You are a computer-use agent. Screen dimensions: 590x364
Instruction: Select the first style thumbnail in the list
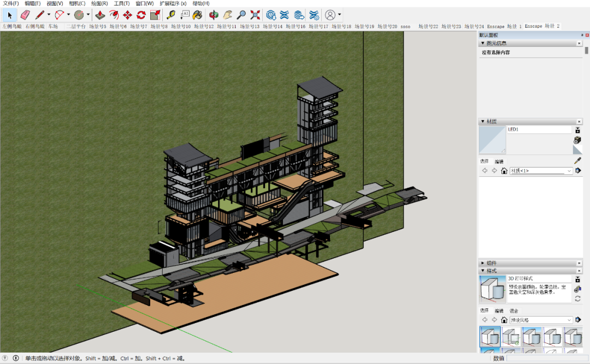[490, 337]
